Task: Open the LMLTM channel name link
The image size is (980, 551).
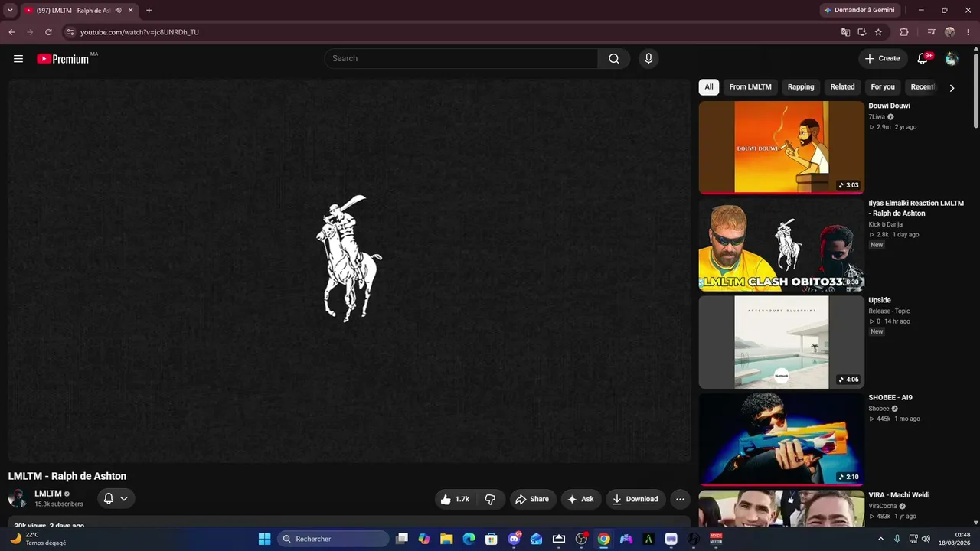Action: 47,494
